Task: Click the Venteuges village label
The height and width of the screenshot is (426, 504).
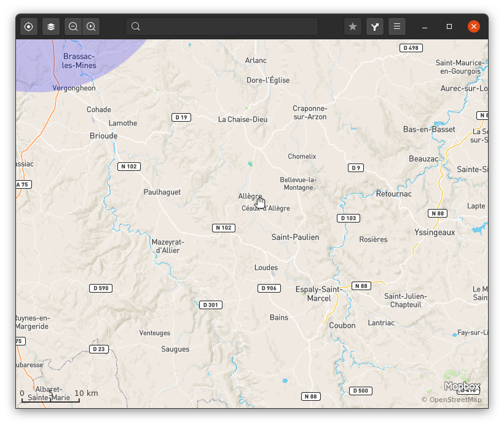Action: 155,333
